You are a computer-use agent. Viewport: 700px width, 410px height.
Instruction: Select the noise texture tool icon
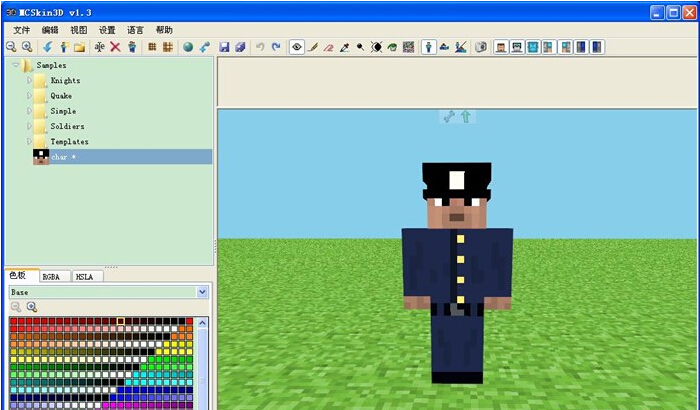coord(408,47)
